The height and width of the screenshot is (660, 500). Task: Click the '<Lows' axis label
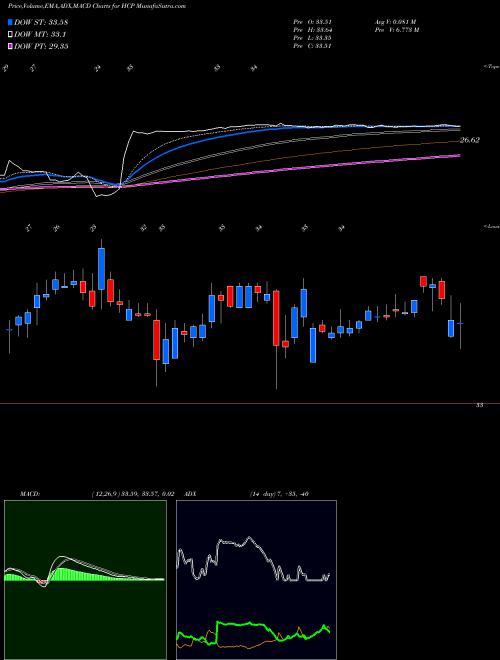(492, 227)
